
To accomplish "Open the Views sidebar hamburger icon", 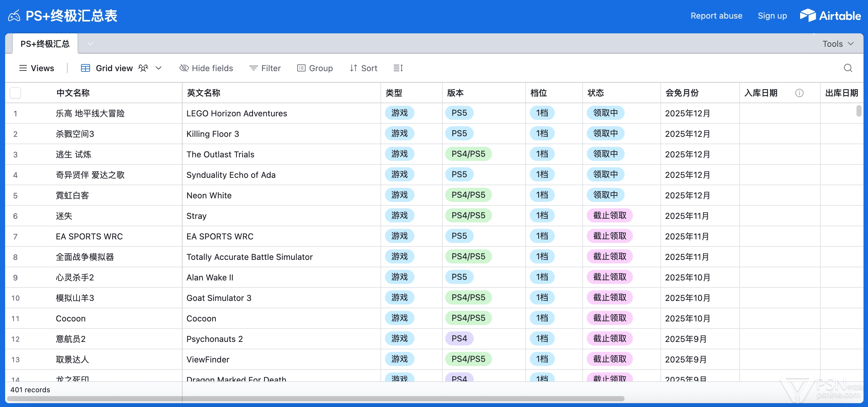I will tap(23, 68).
